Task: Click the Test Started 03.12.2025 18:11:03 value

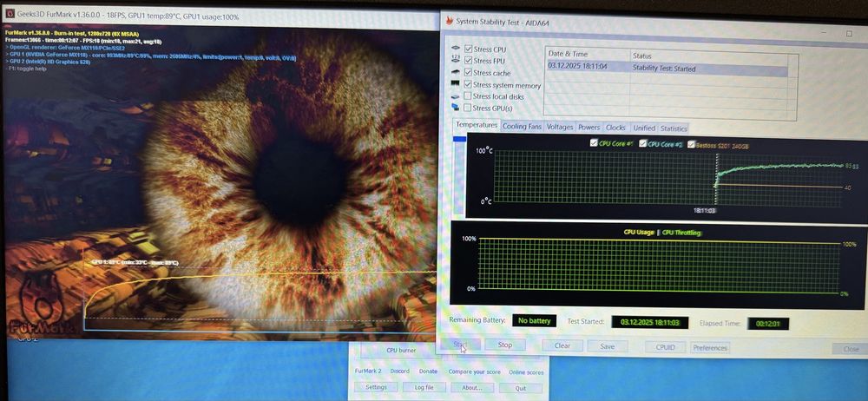Action: click(650, 322)
